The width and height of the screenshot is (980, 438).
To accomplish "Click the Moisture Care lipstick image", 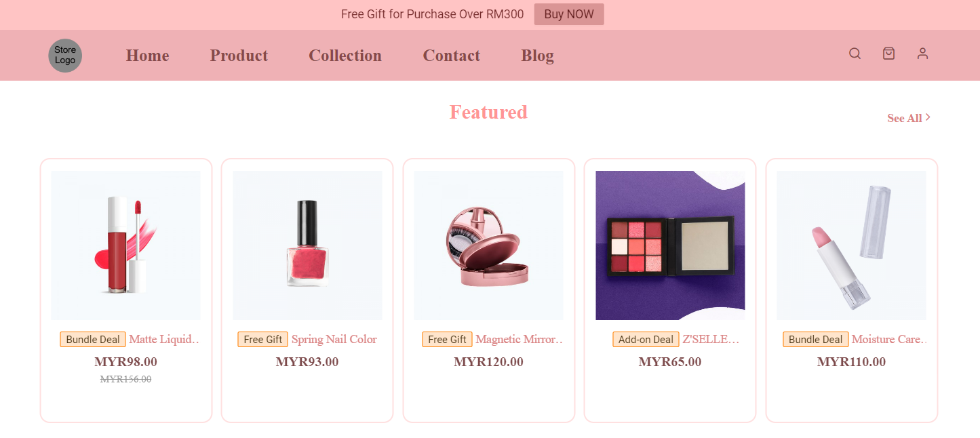I will (851, 245).
